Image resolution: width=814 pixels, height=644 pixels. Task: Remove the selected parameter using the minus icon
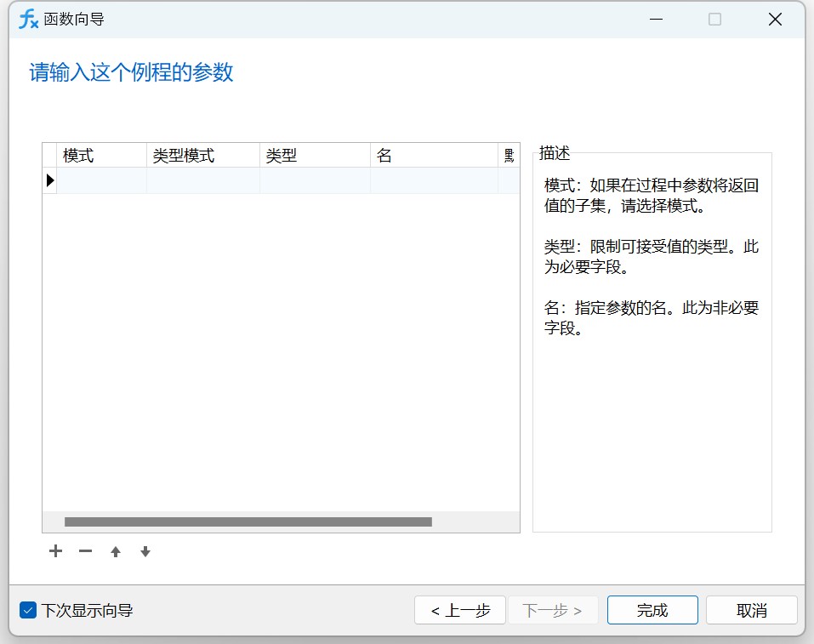[85, 551]
